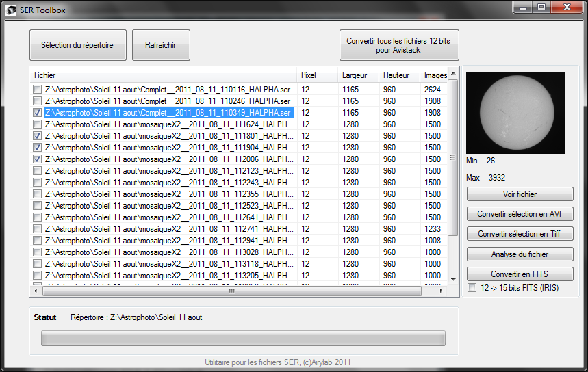Click the sun preview thumbnail
The width and height of the screenshot is (588, 372).
515,113
